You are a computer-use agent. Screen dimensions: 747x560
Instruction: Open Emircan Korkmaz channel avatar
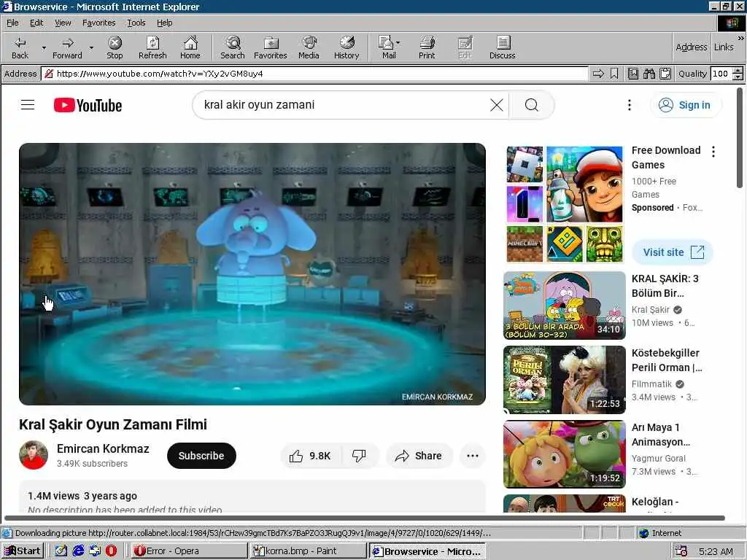(x=34, y=455)
